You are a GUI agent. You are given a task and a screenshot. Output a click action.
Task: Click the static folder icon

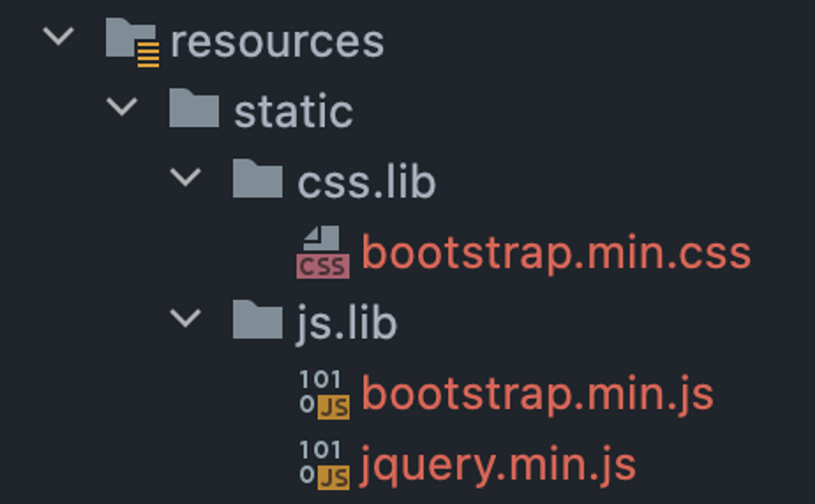[x=194, y=108]
